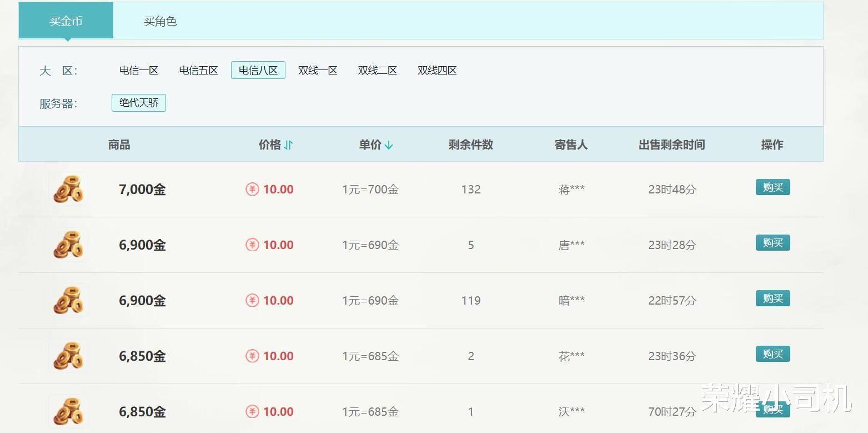Select the 电信一区 region option
The image size is (868, 433).
coord(138,70)
